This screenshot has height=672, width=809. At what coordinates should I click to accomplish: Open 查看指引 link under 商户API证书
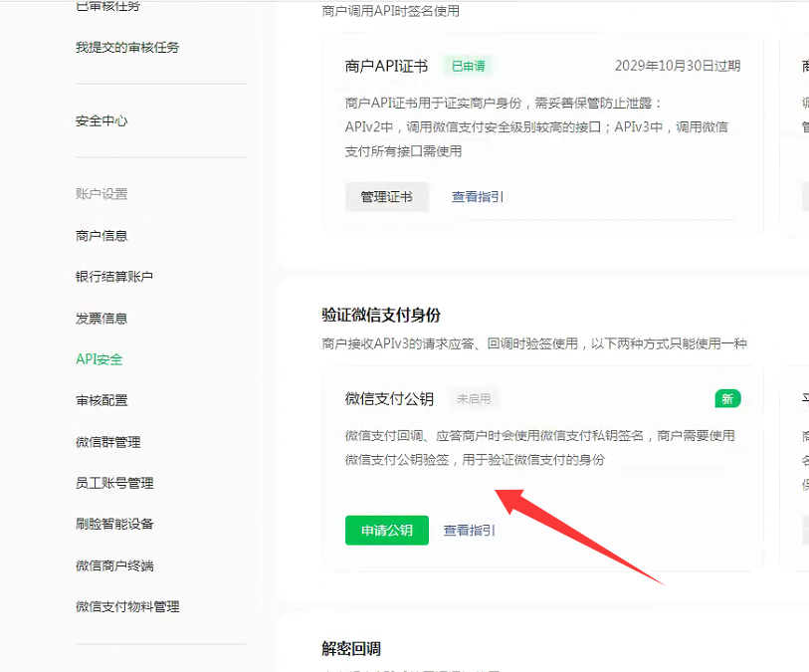[478, 197]
